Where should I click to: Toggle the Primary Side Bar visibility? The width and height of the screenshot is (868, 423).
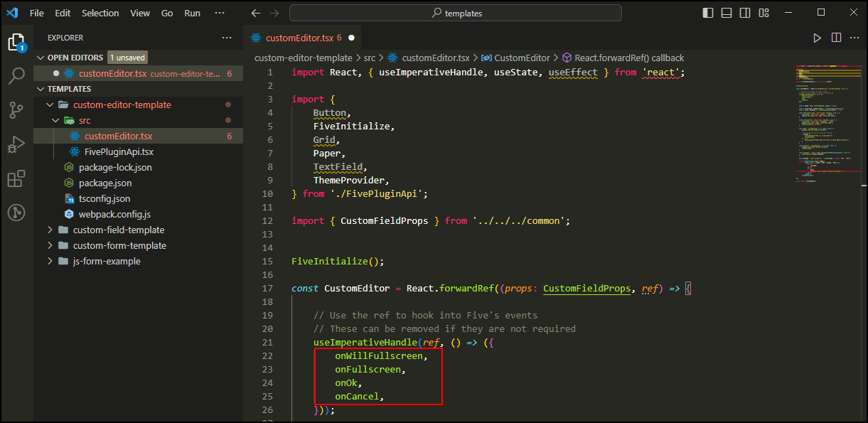click(x=707, y=13)
